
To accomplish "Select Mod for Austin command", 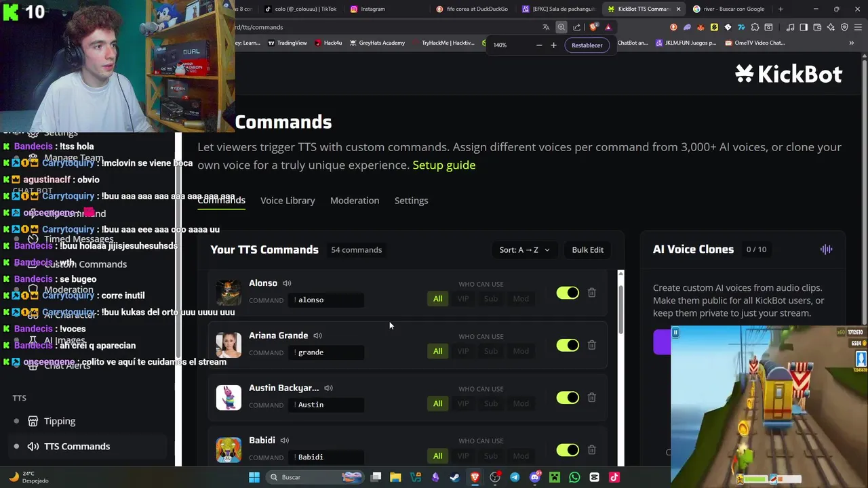I will pos(521,403).
